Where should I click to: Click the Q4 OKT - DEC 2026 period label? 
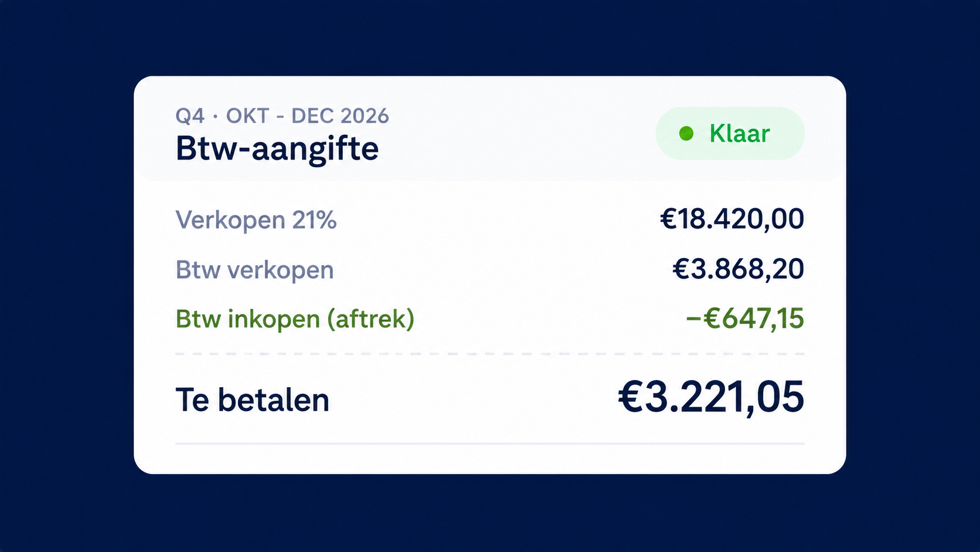click(282, 116)
